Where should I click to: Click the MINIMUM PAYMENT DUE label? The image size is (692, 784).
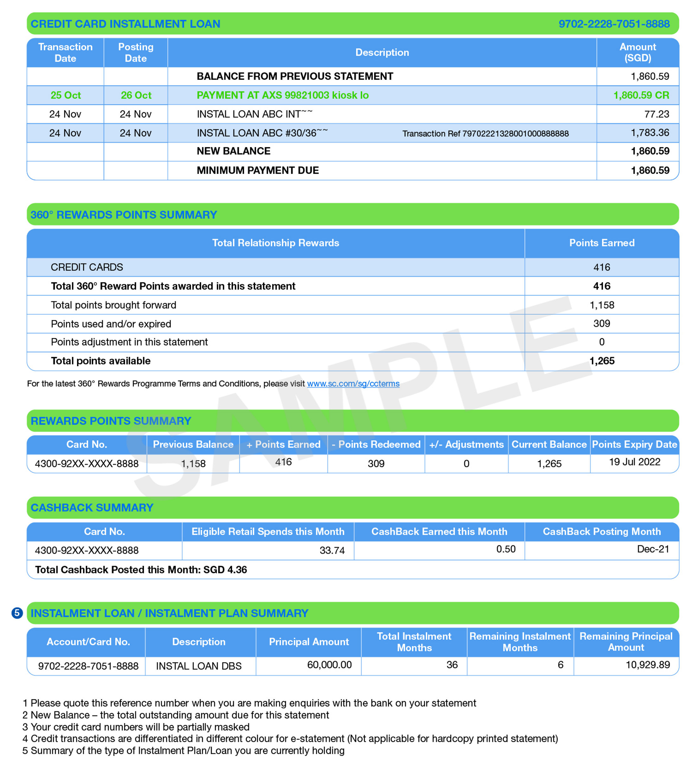258,170
